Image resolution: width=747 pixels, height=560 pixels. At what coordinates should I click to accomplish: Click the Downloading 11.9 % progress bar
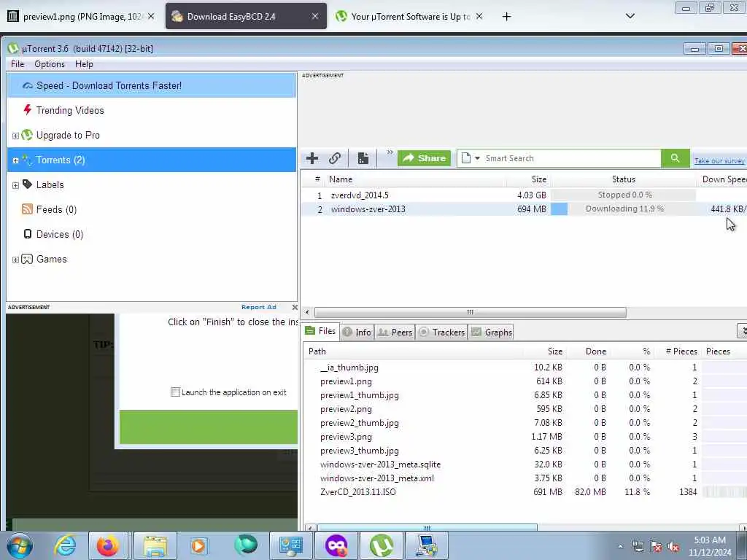tap(624, 209)
